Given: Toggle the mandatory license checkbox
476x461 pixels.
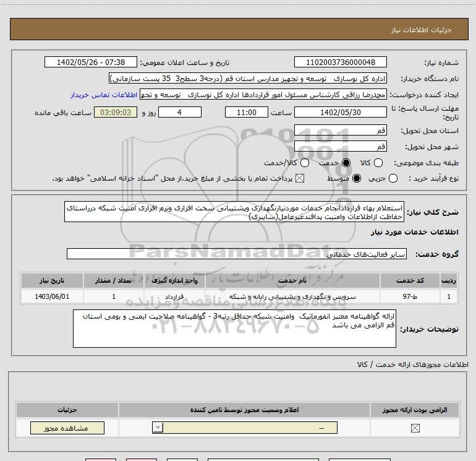Looking at the screenshot, I should pos(415,428).
